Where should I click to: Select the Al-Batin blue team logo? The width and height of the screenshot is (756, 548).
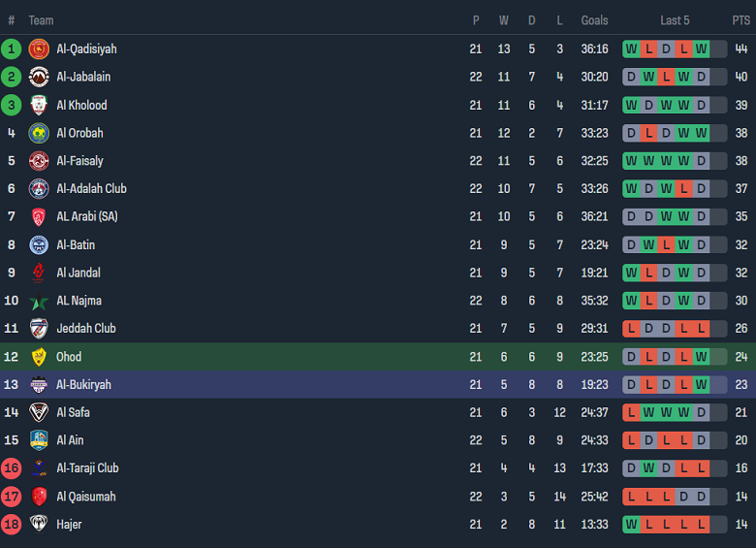39,244
